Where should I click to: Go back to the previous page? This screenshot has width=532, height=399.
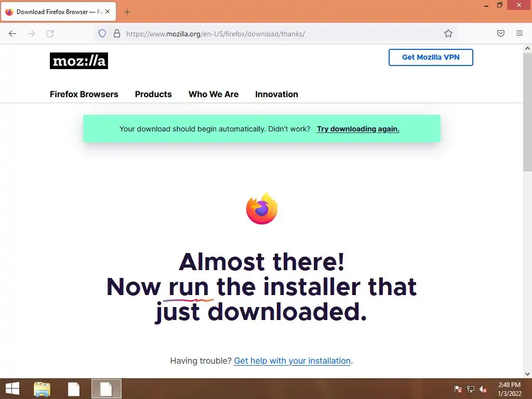coord(12,34)
